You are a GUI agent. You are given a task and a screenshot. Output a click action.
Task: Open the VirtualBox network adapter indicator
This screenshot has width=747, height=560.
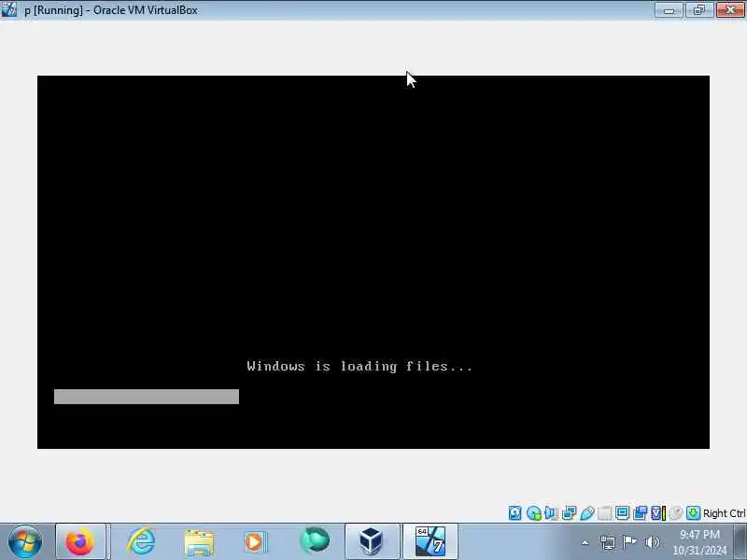569,512
